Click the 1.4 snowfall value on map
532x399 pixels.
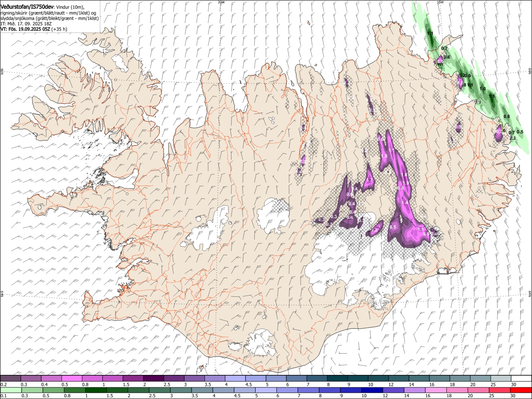coord(405,202)
